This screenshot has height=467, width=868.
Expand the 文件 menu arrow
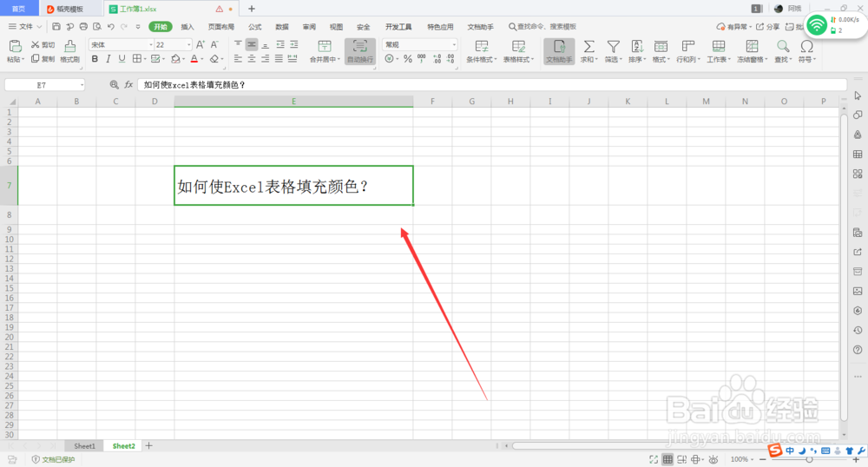(x=39, y=27)
